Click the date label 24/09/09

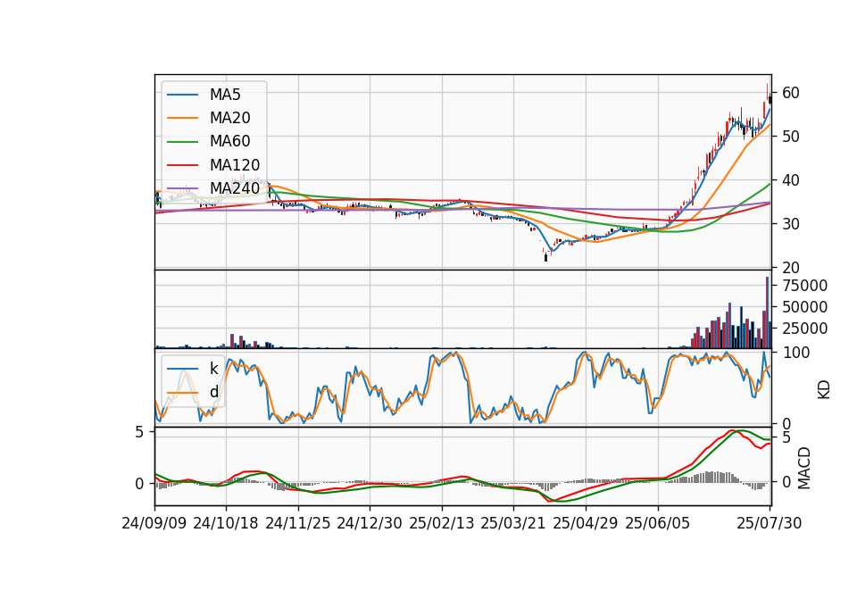tap(154, 523)
